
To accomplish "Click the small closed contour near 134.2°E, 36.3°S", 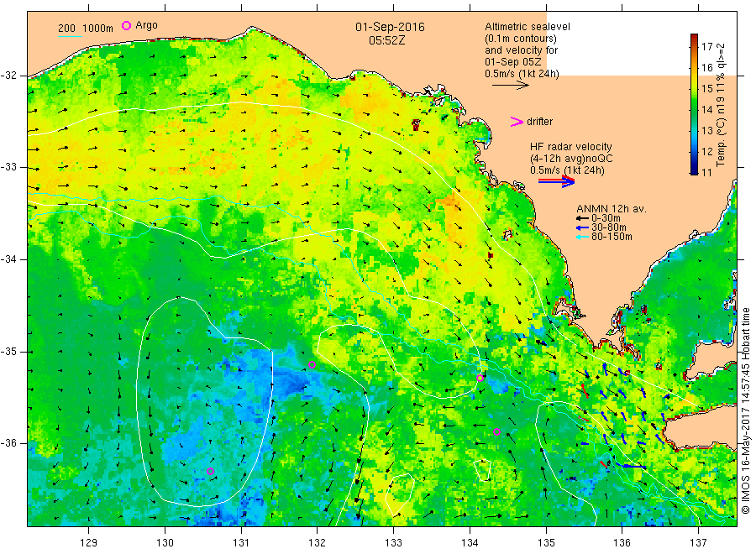I will (x=482, y=470).
